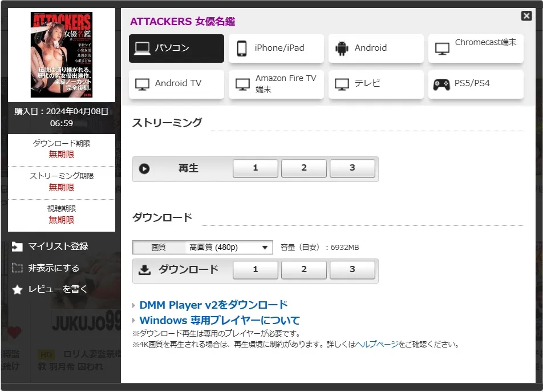The image size is (543, 392).
Task: Download part 3 of the video
Action: coord(352,270)
